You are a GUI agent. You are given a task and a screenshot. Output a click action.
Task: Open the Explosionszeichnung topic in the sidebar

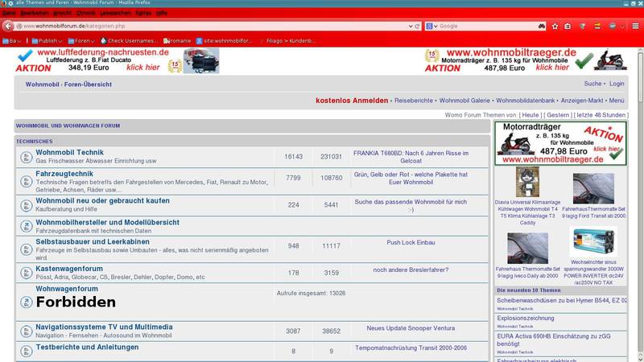tap(526, 318)
